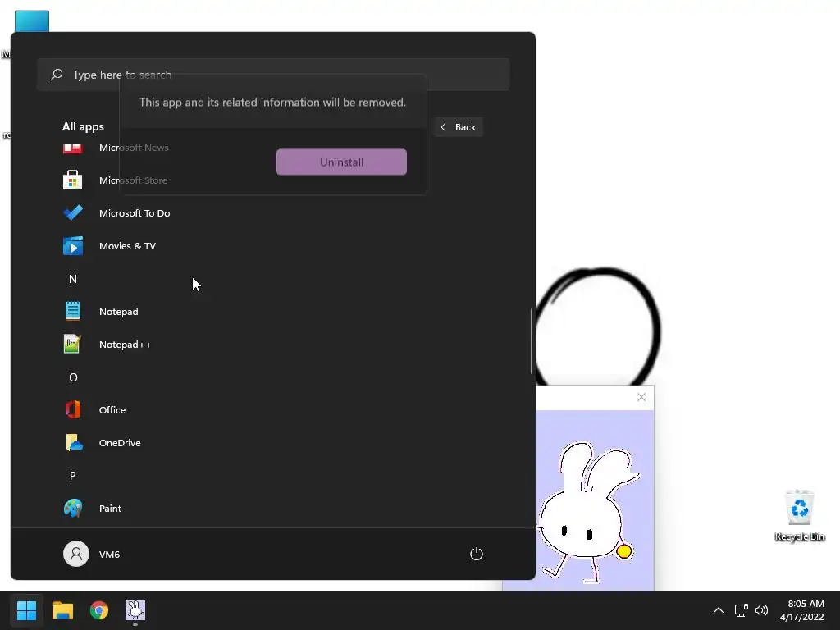Click the Power button in Start menu
840x630 pixels.
477,554
